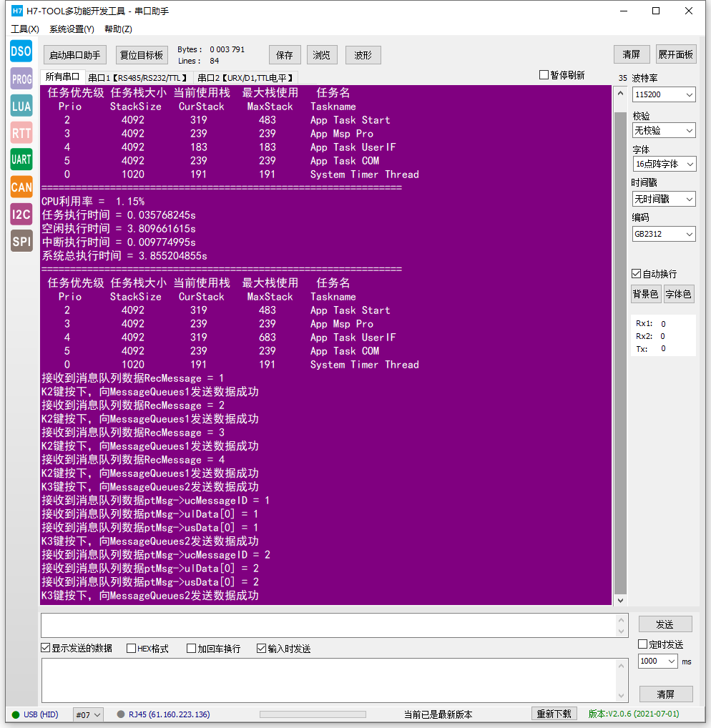Image resolution: width=711 pixels, height=728 pixels.
Task: Switch to 串口1 RS485/RS232/TTL tab
Action: (x=138, y=77)
